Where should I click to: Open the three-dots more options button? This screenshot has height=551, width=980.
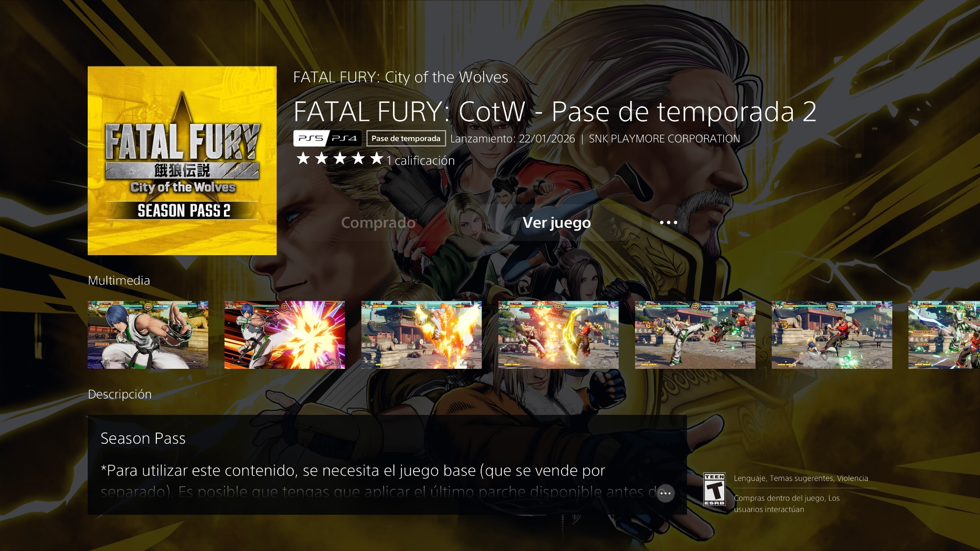[x=668, y=223]
